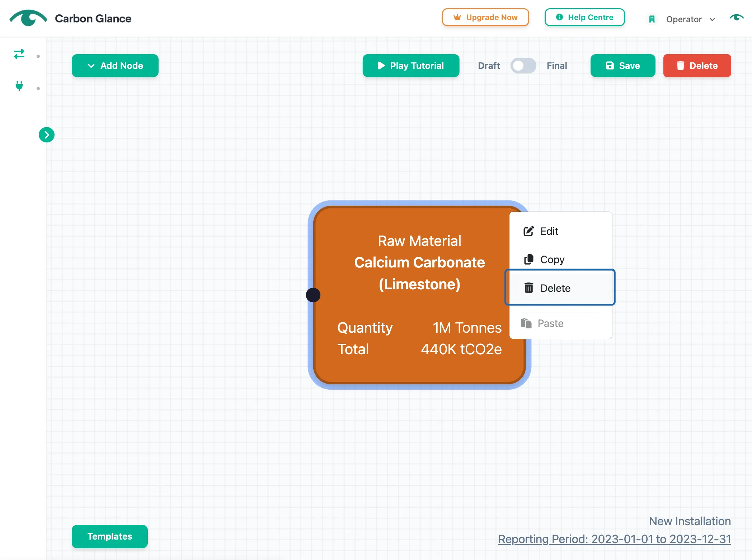Click Upgrade Now button
This screenshot has height=560, width=752.
pos(485,17)
